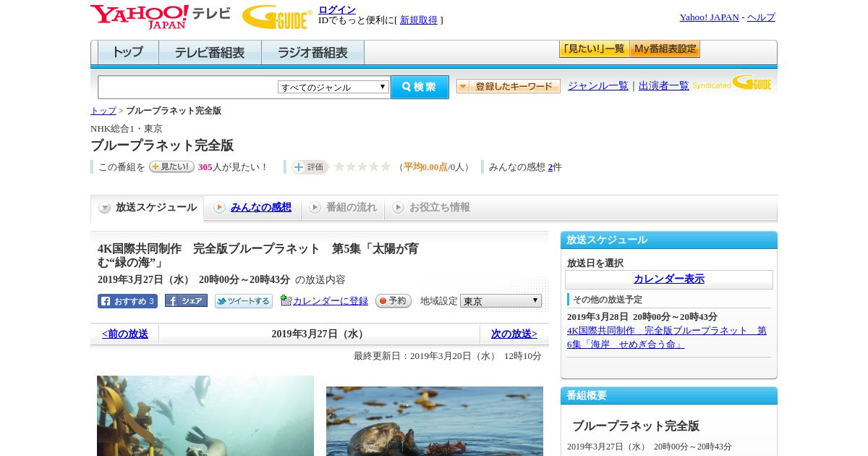Click the search keyword input field
Image resolution: width=868 pixels, height=456 pixels.
click(188, 87)
